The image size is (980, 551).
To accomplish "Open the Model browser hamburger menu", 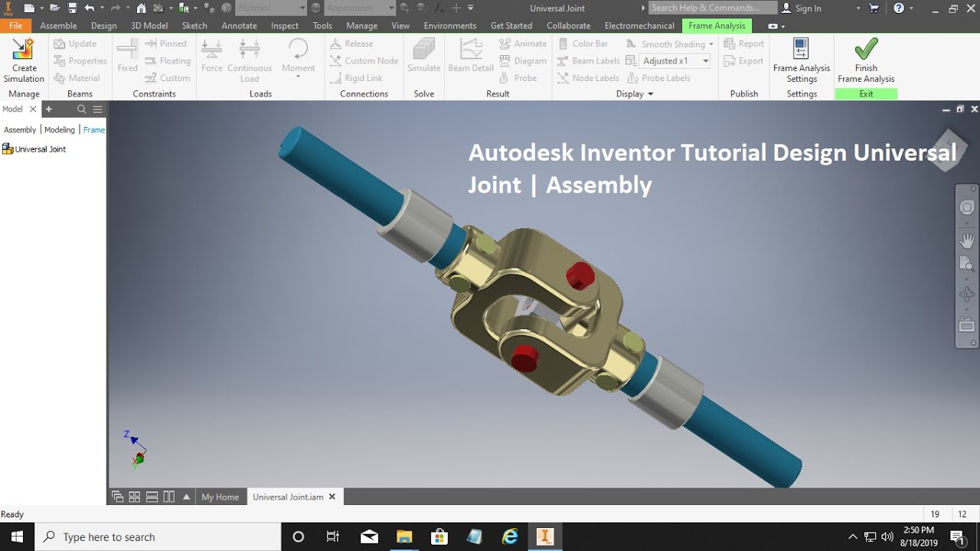I will 97,109.
